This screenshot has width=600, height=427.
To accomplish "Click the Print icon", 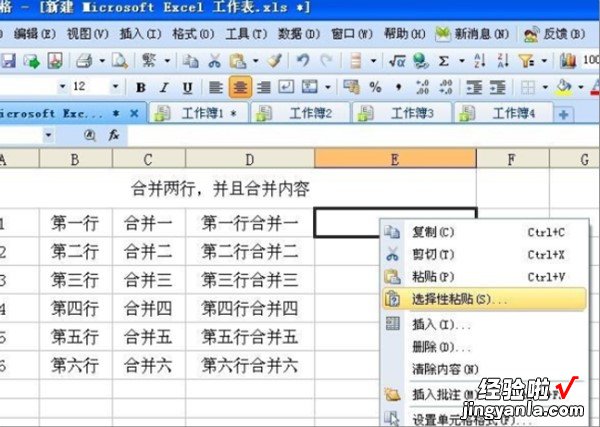I will pos(84,60).
